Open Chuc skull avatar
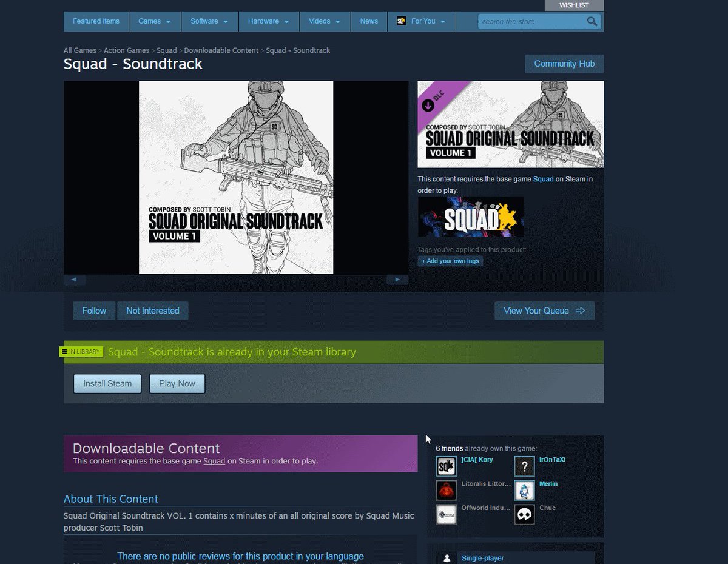Image resolution: width=728 pixels, height=564 pixels. [524, 514]
